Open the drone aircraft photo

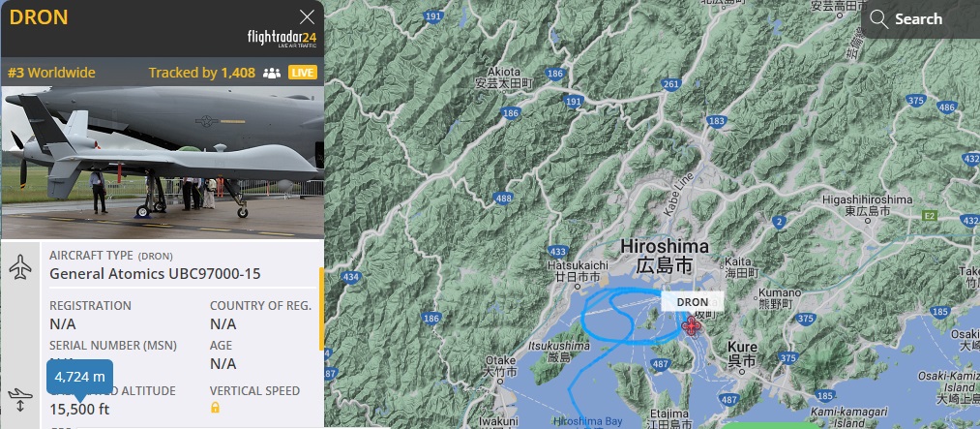pos(163,163)
